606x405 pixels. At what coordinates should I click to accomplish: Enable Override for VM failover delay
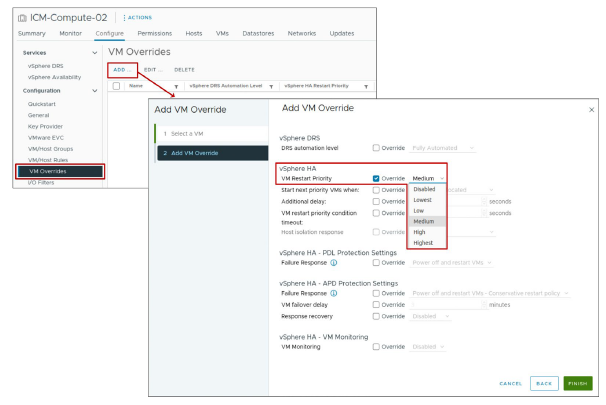tap(376, 305)
